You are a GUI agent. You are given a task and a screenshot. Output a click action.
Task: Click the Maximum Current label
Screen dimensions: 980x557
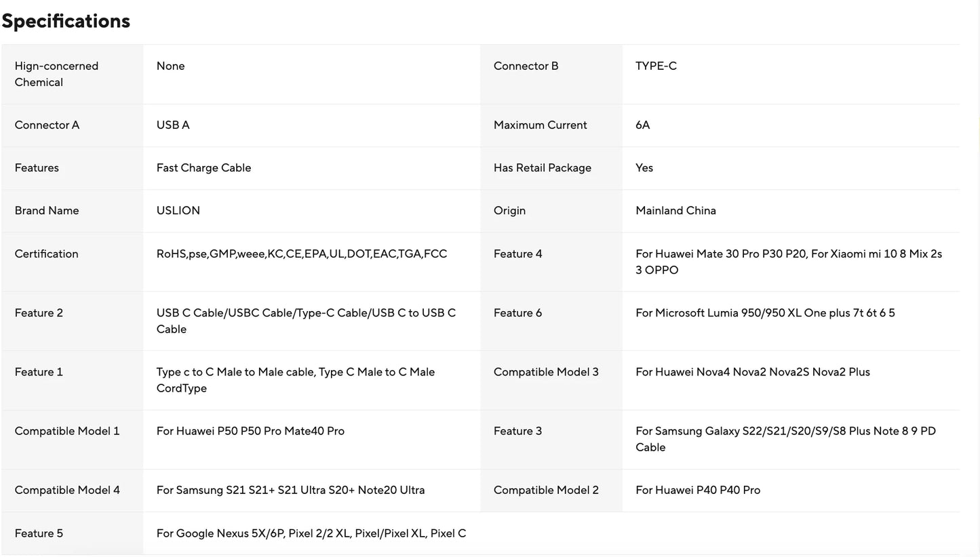pyautogui.click(x=540, y=125)
